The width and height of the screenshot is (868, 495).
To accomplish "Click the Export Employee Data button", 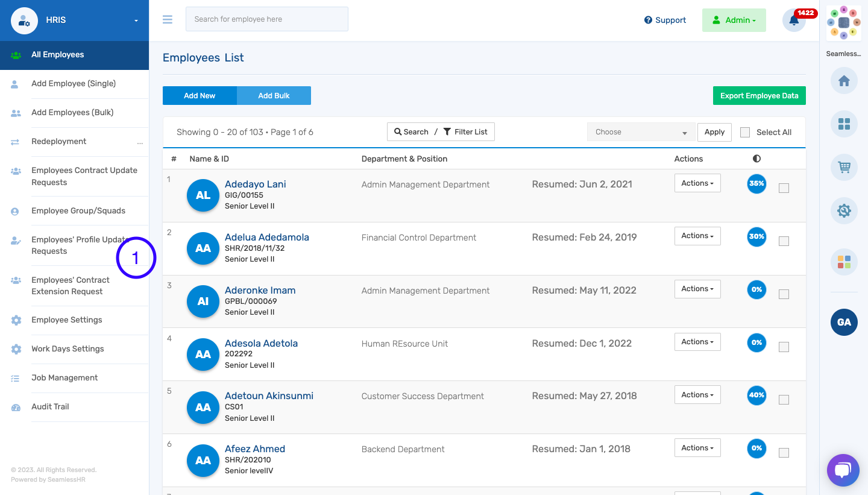I will 759,95.
